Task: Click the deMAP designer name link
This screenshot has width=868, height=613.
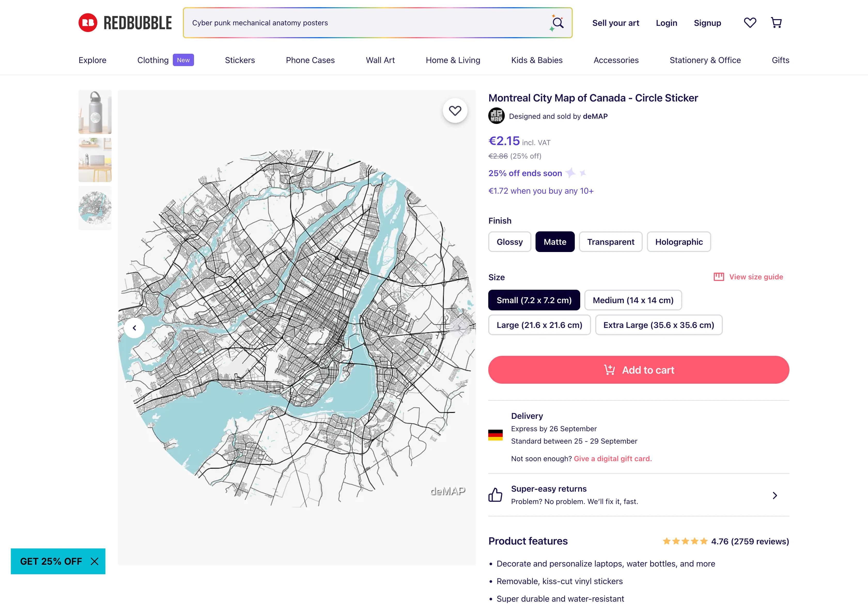Action: (595, 116)
